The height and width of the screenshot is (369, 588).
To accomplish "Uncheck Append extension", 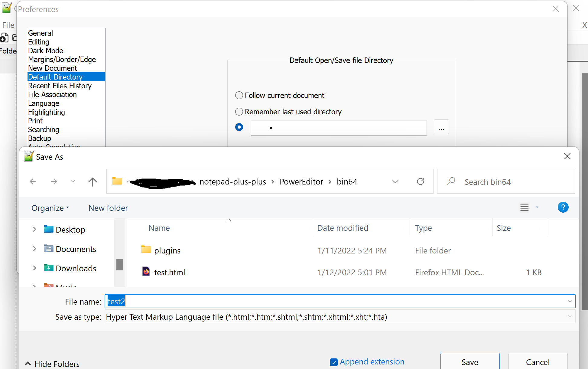I will pos(333,362).
